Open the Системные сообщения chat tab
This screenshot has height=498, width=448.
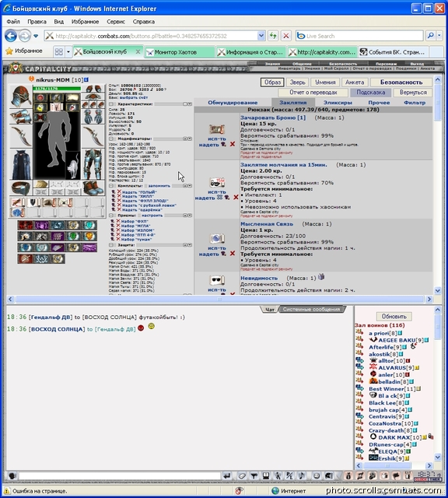coord(311,309)
